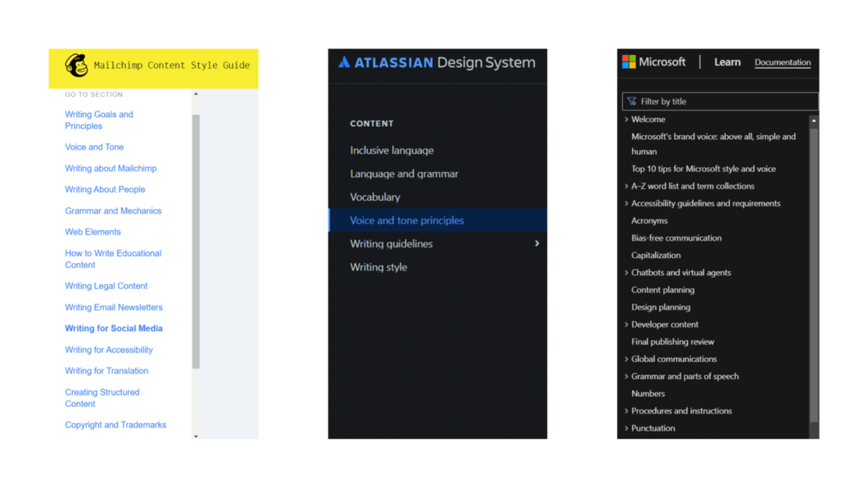
Task: Expand the Chatbots and virtual agents chevron
Action: tap(626, 273)
